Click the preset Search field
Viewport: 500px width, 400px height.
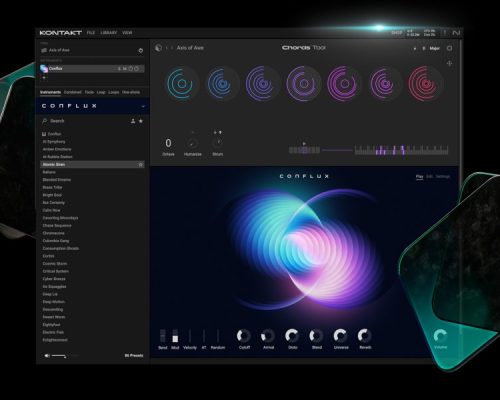tap(83, 121)
